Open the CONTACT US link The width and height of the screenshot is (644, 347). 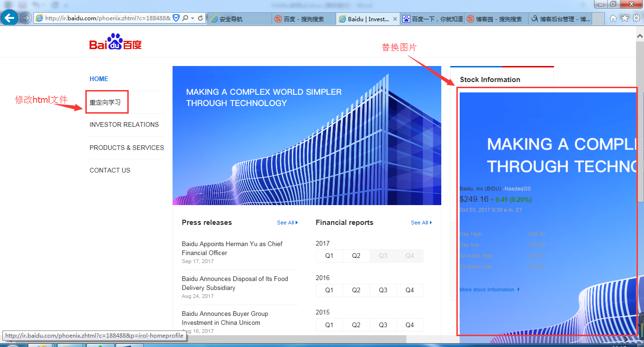click(x=110, y=170)
